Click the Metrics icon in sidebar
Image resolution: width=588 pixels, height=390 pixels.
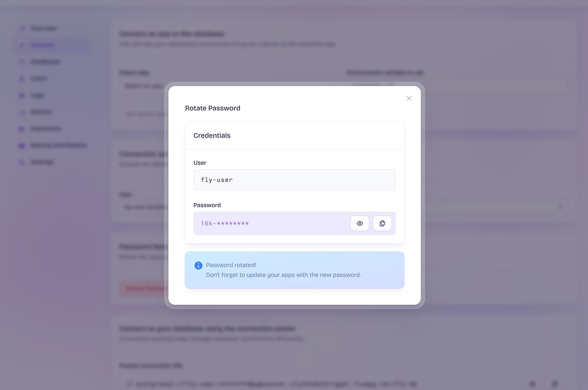pos(22,112)
